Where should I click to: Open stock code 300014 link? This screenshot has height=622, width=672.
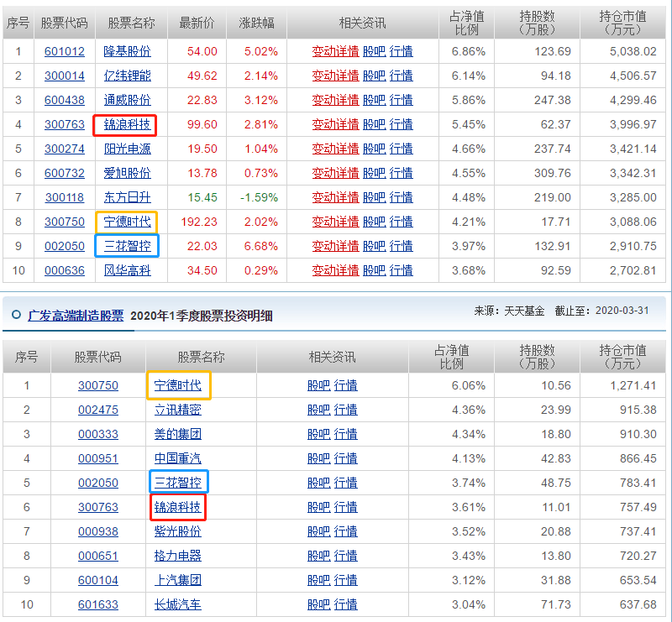click(x=65, y=76)
